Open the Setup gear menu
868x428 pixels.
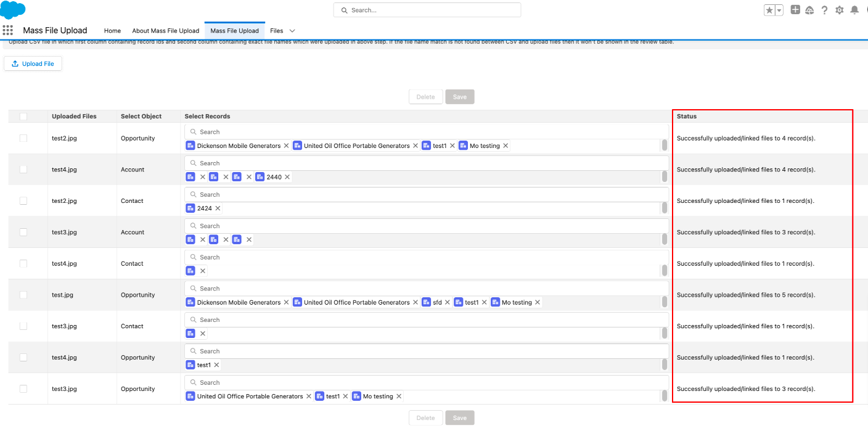(839, 10)
